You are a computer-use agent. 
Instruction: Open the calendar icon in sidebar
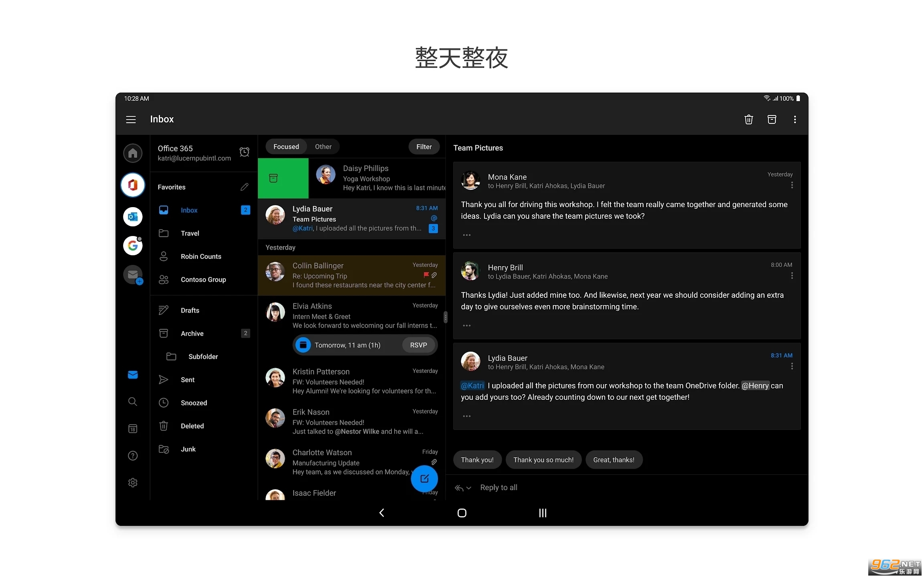(133, 429)
